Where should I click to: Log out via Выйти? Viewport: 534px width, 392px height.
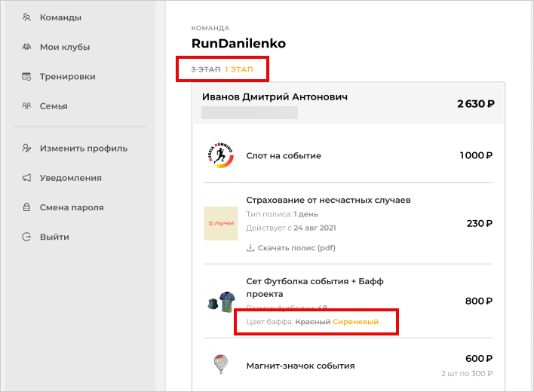click(x=54, y=237)
